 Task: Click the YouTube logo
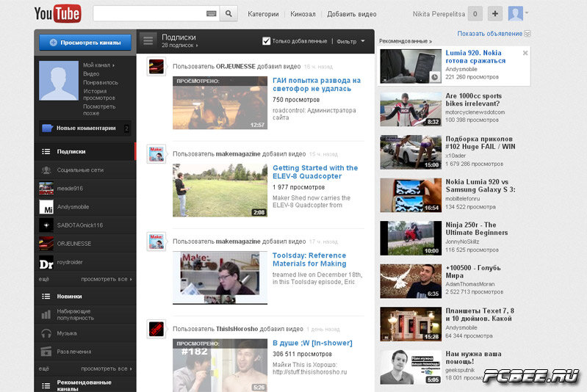(57, 14)
